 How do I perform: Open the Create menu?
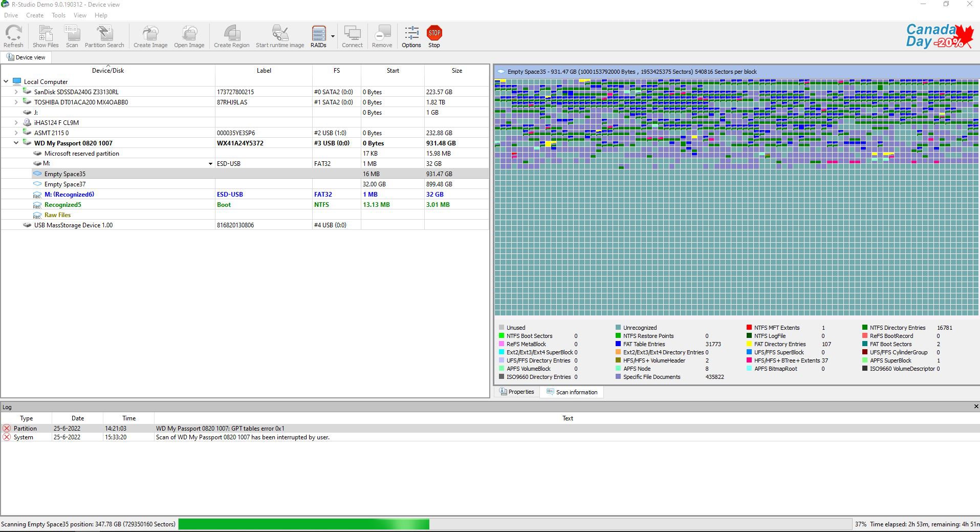pos(35,15)
